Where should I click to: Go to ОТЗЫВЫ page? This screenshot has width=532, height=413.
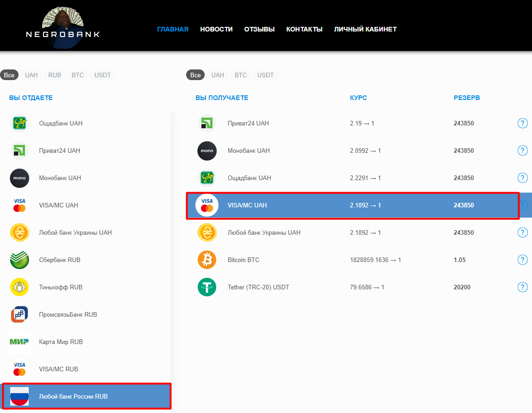[260, 29]
